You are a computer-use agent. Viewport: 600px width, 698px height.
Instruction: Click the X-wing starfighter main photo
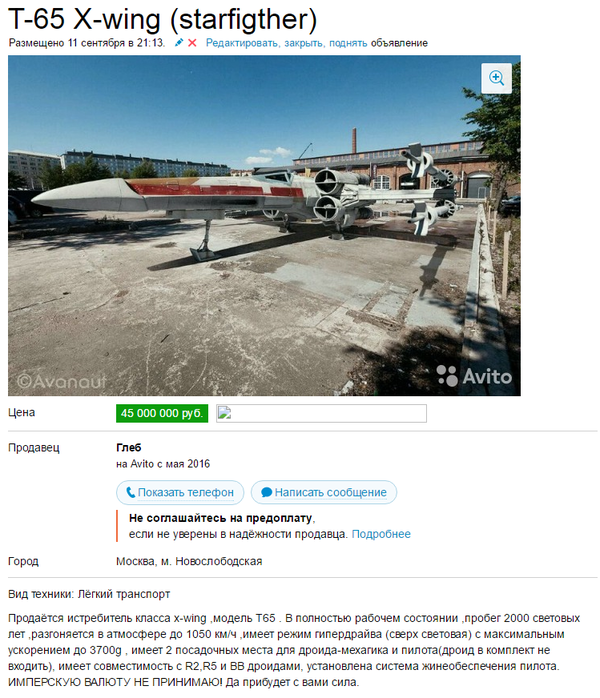click(264, 225)
